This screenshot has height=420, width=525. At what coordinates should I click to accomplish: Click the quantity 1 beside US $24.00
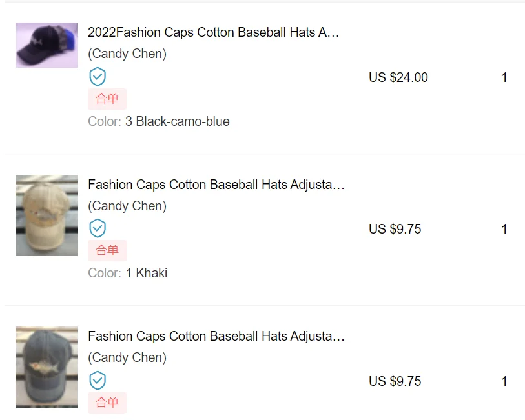coord(504,77)
